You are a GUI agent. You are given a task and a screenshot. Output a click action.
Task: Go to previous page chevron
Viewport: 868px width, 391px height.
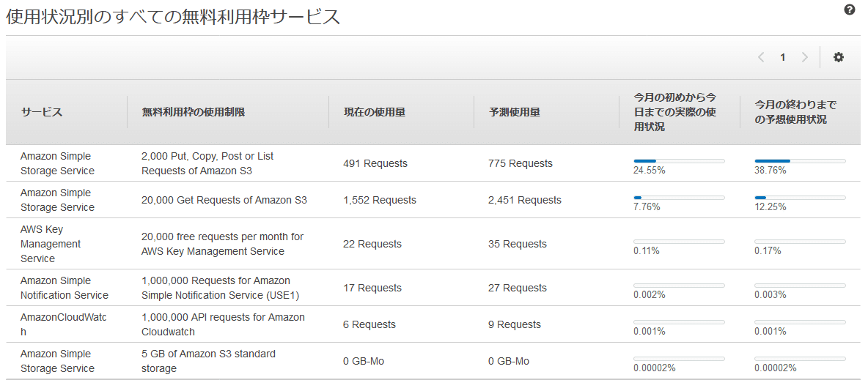[761, 57]
